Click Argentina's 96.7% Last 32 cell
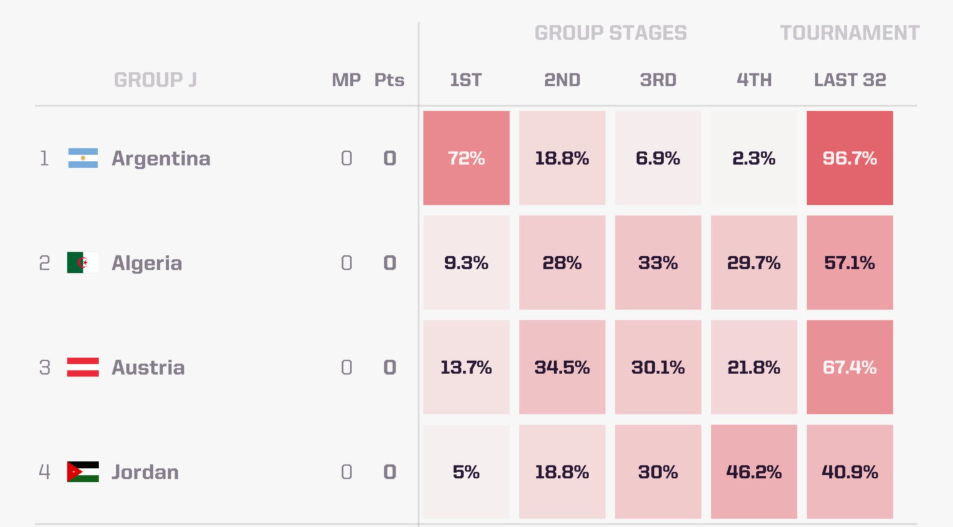 coord(850,158)
